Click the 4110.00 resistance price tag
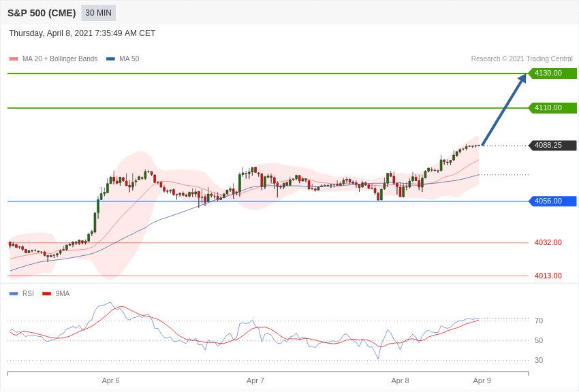The image size is (579, 392). tap(553, 108)
